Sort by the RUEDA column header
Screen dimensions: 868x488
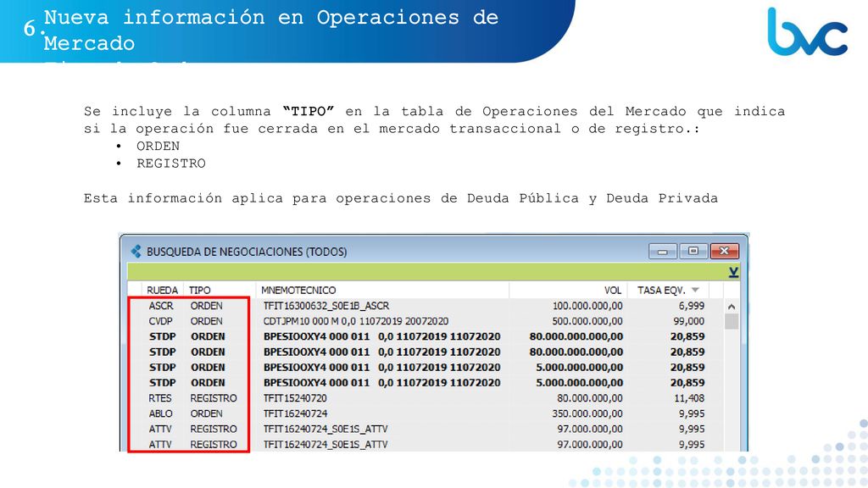tap(162, 290)
